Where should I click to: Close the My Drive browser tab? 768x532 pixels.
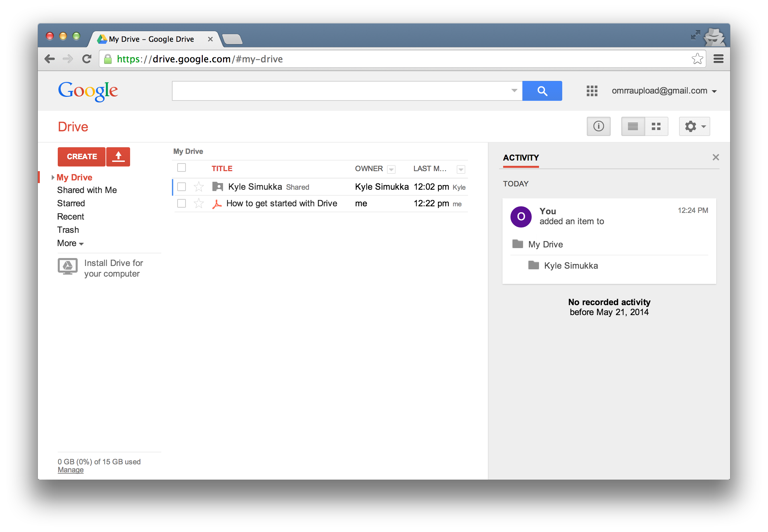[210, 39]
